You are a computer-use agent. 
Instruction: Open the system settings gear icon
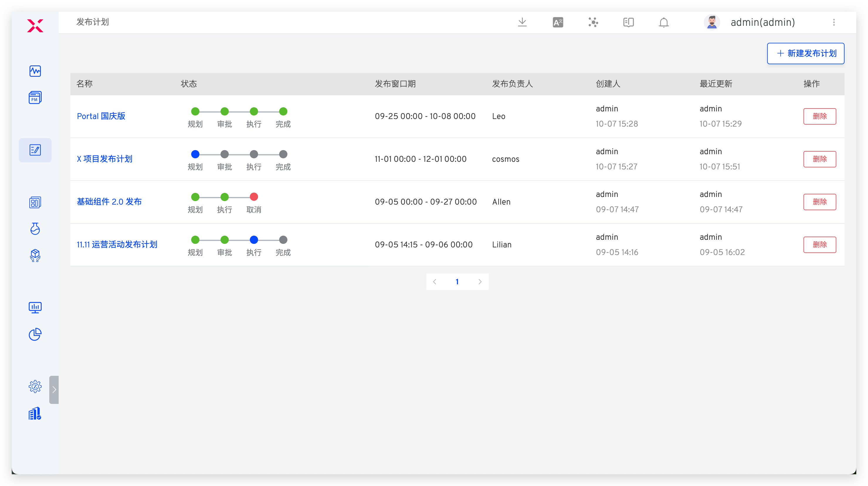coord(35,386)
